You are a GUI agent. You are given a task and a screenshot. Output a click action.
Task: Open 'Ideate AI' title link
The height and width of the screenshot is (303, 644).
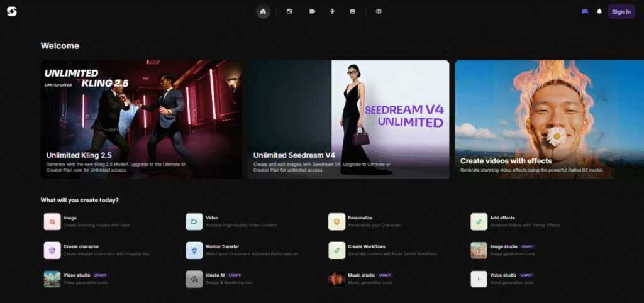[215, 275]
